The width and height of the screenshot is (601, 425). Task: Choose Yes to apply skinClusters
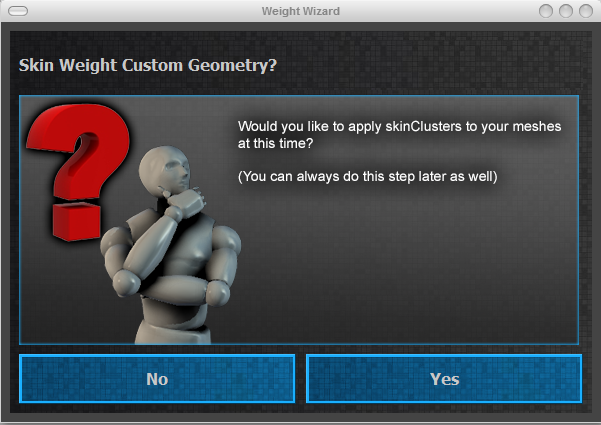(x=444, y=379)
